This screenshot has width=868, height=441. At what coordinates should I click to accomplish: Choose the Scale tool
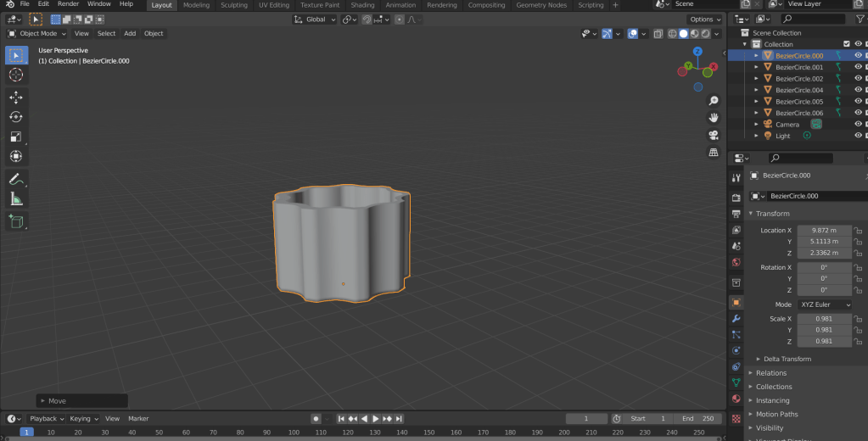tap(16, 137)
